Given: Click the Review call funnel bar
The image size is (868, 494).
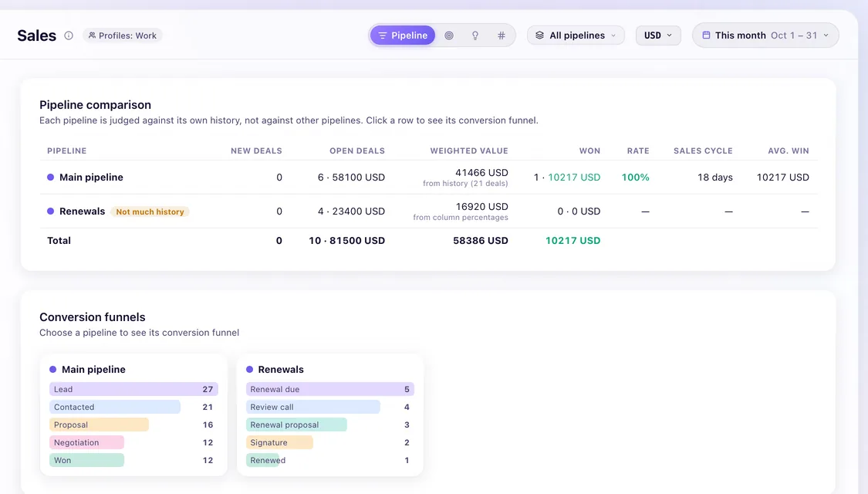Looking at the screenshot, I should pyautogui.click(x=312, y=407).
